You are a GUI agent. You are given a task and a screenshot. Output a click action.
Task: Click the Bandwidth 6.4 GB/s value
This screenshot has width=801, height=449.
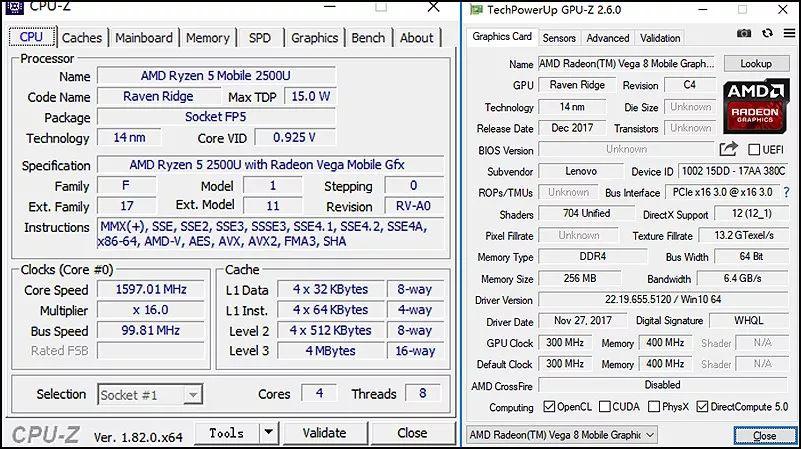pyautogui.click(x=742, y=278)
